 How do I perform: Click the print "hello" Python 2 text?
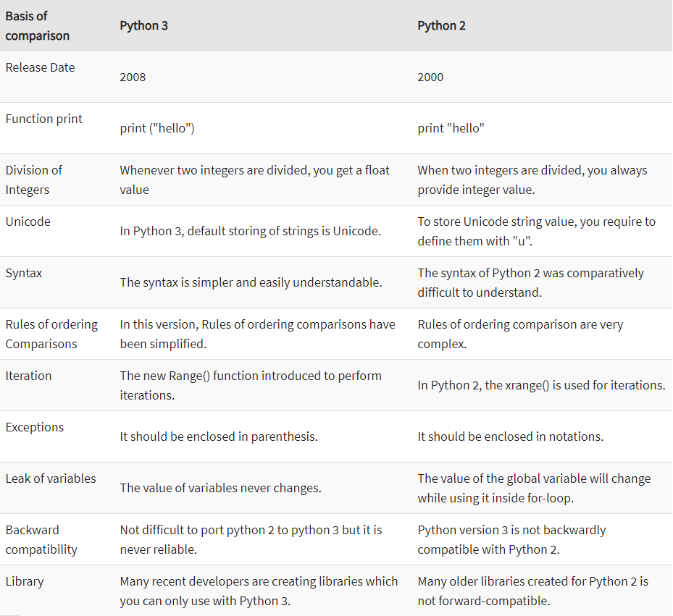[451, 128]
